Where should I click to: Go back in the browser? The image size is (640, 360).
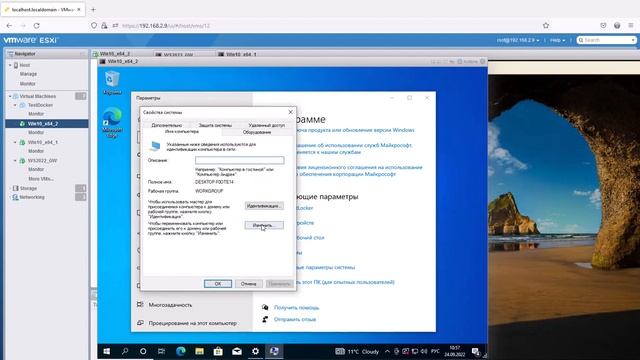[9, 25]
